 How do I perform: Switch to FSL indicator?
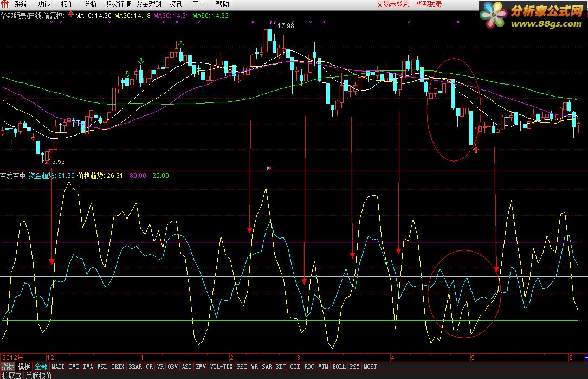pos(102,367)
